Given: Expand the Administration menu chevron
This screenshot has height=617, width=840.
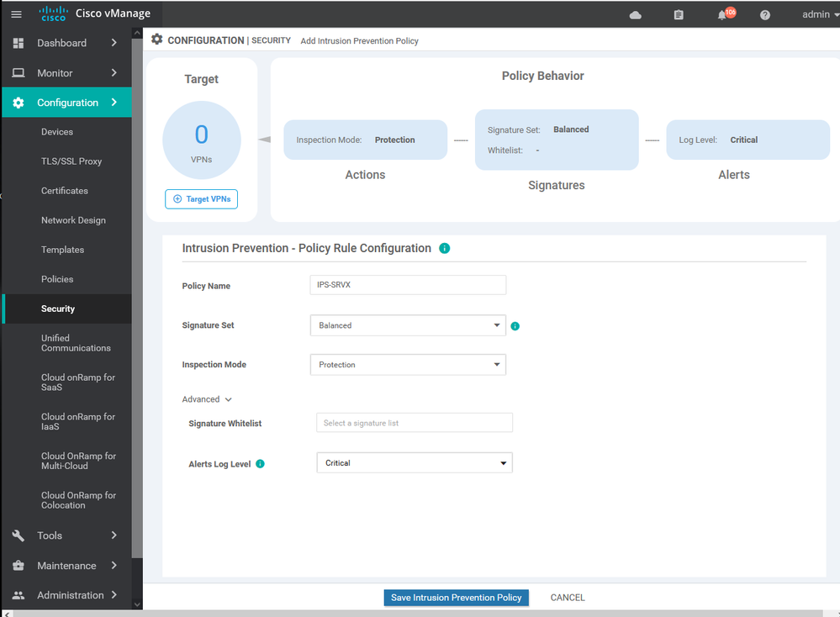Looking at the screenshot, I should tap(114, 595).
